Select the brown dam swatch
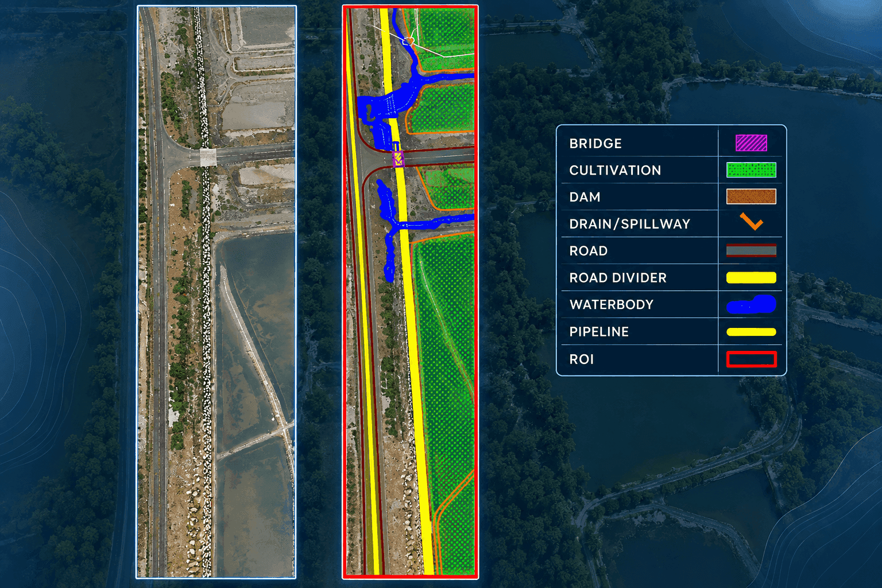 (751, 196)
